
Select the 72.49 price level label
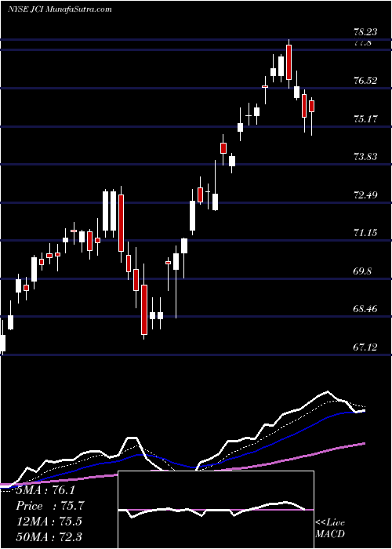[365, 195]
